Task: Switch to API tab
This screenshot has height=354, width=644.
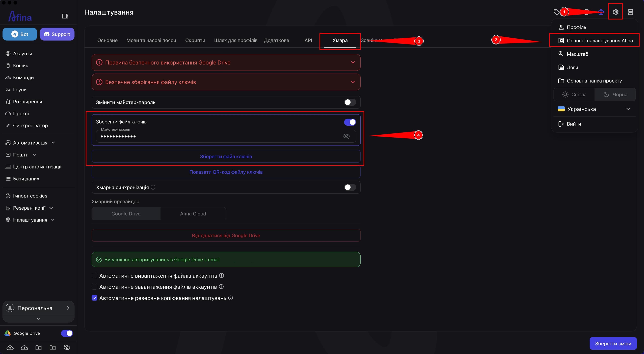Action: coord(308,40)
